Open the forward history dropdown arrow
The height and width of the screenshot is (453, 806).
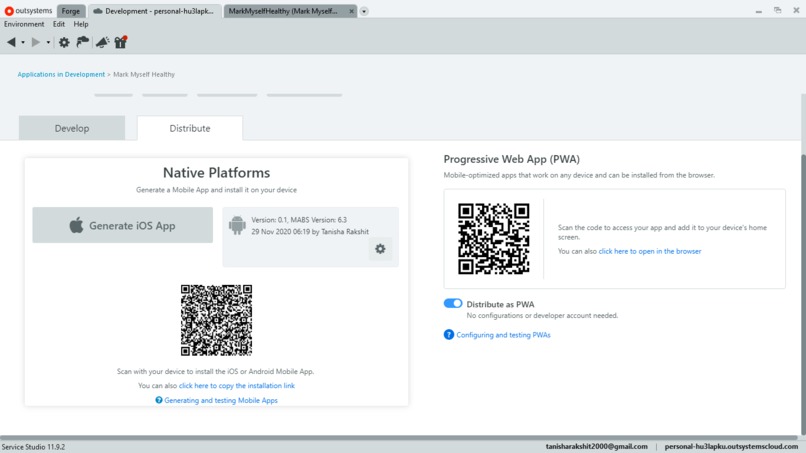48,43
